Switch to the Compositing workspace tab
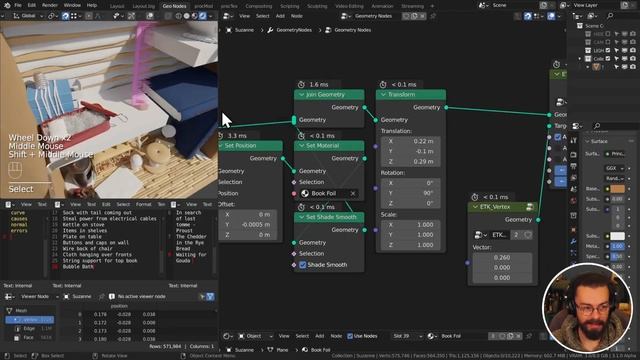This screenshot has height=360, width=640. click(x=259, y=6)
